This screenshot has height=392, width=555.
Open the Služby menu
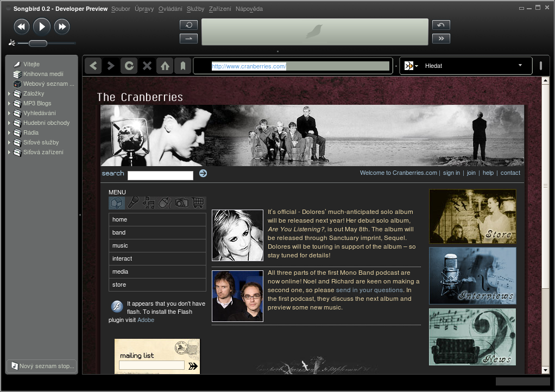(x=195, y=9)
